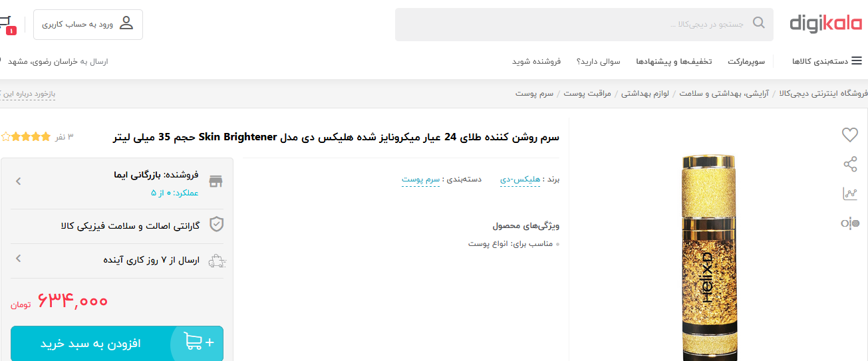Click seller performance عملکرد: ۰ از ۵
Image resolution: width=868 pixels, height=361 pixels.
point(174,193)
